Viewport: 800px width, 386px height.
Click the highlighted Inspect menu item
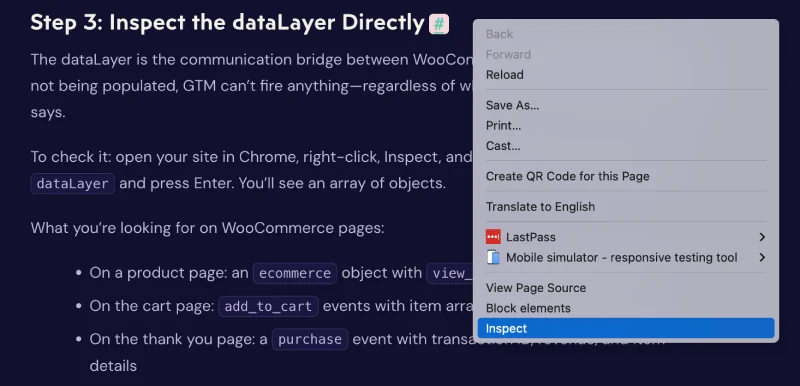[x=626, y=328]
